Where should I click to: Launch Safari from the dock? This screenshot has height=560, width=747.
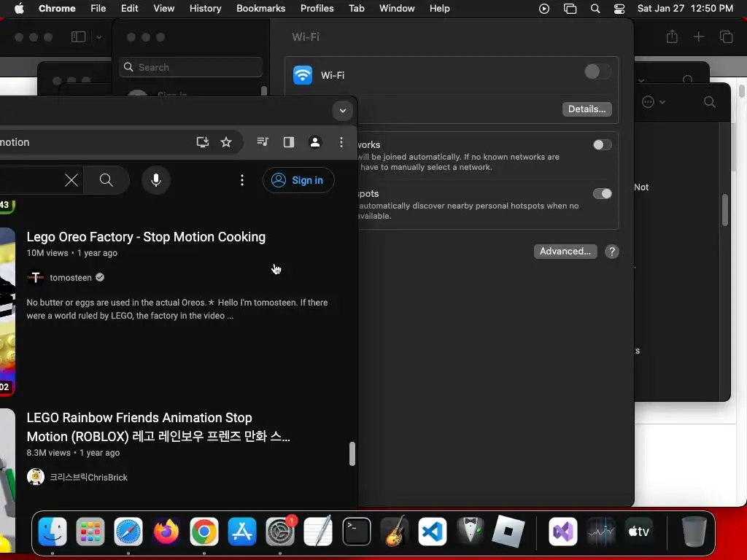click(x=128, y=532)
